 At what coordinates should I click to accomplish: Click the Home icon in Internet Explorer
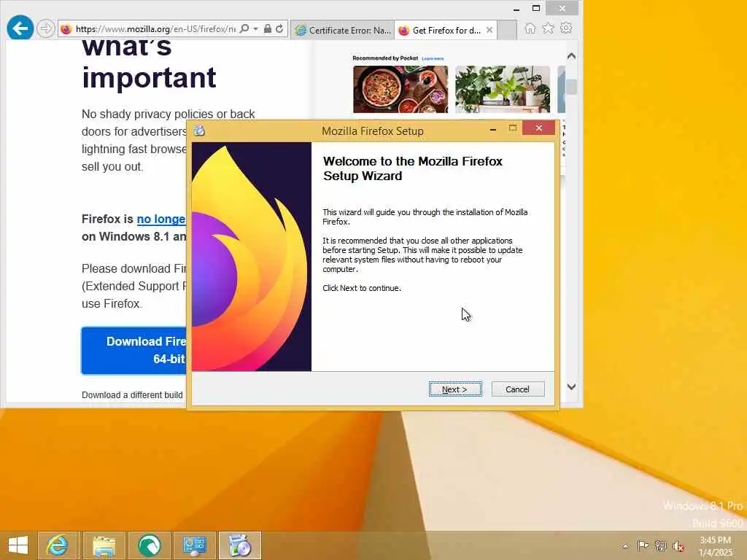530,28
